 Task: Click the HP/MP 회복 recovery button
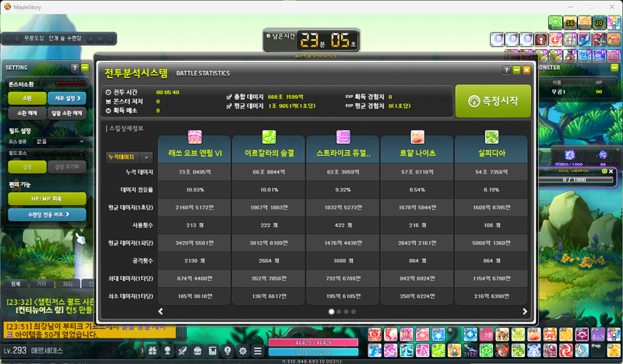47,199
